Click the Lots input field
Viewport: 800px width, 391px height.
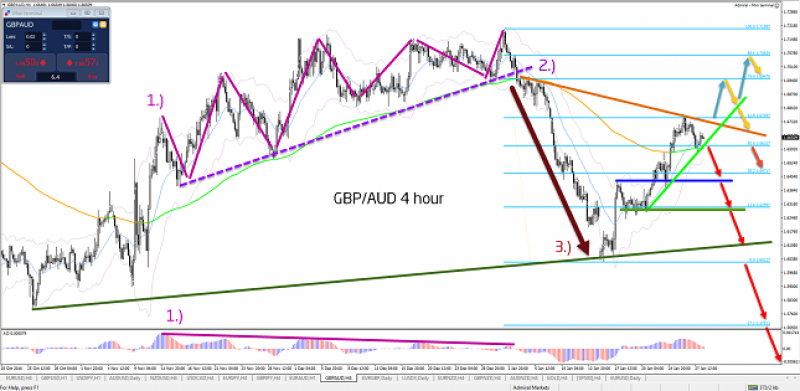coord(33,37)
